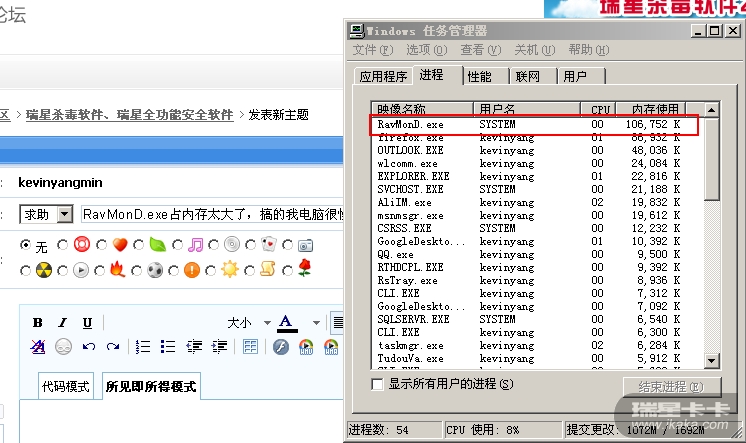Open 选项 menu in Task Manager
Viewport: 746px width, 443px height.
[427, 50]
